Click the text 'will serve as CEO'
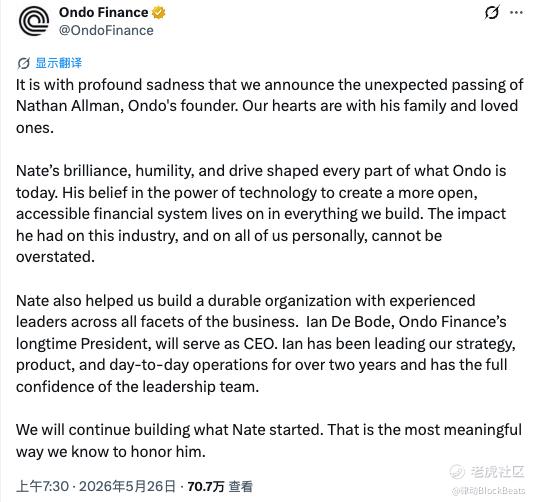 coord(215,344)
